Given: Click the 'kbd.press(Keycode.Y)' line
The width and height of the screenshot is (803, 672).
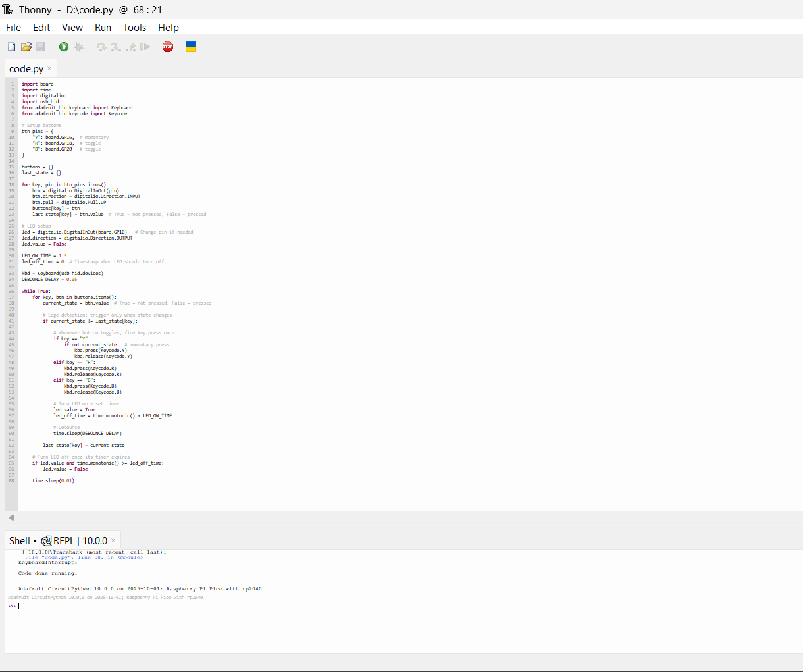Looking at the screenshot, I should pyautogui.click(x=101, y=350).
